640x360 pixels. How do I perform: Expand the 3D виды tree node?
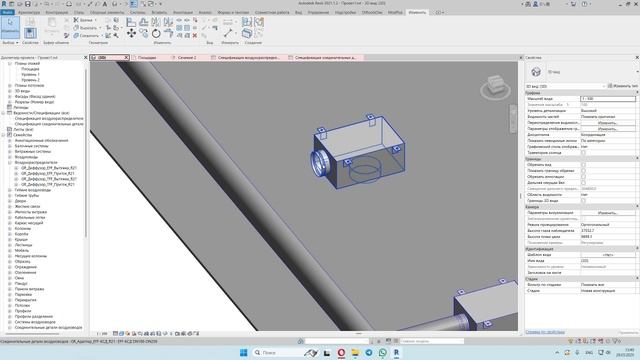[x=10, y=91]
